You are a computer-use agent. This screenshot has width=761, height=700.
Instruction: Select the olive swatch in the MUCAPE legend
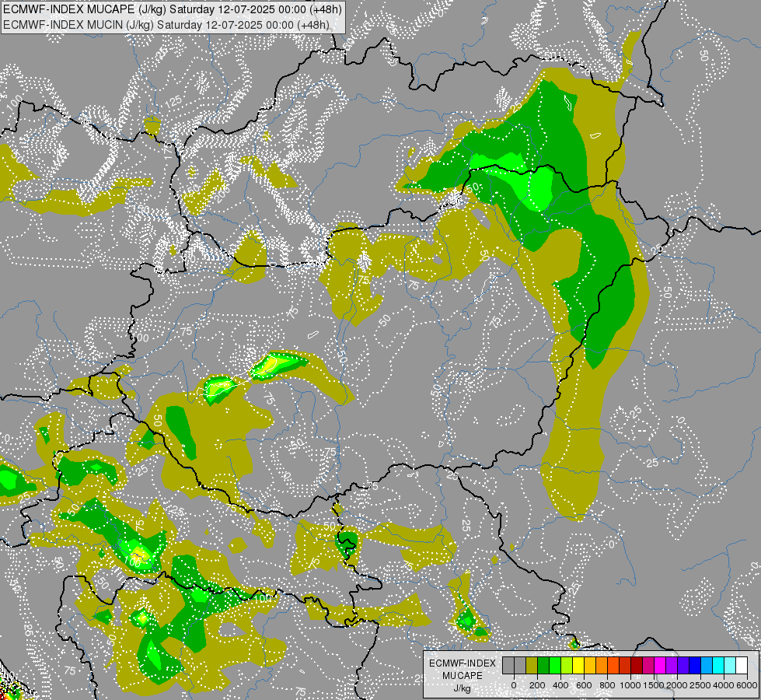pyautogui.click(x=532, y=666)
